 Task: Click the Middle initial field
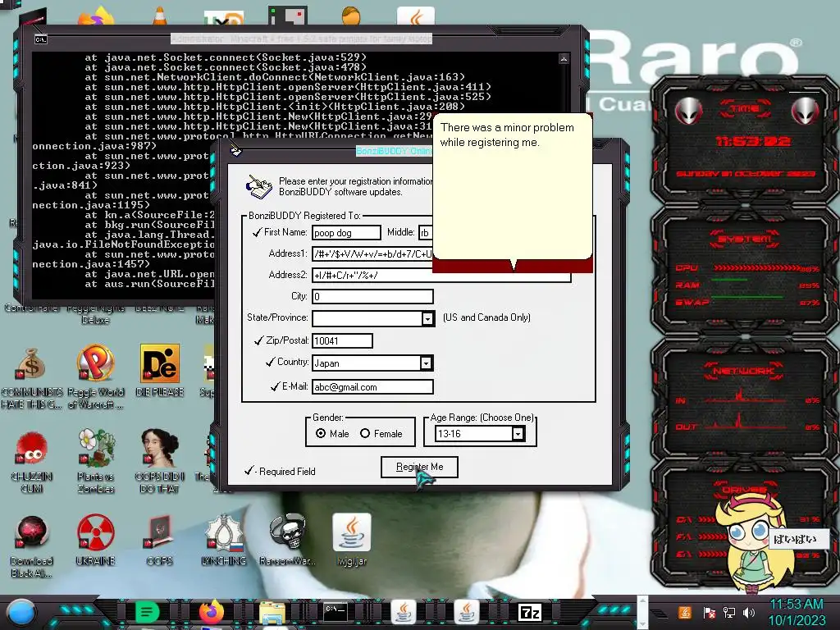point(426,232)
